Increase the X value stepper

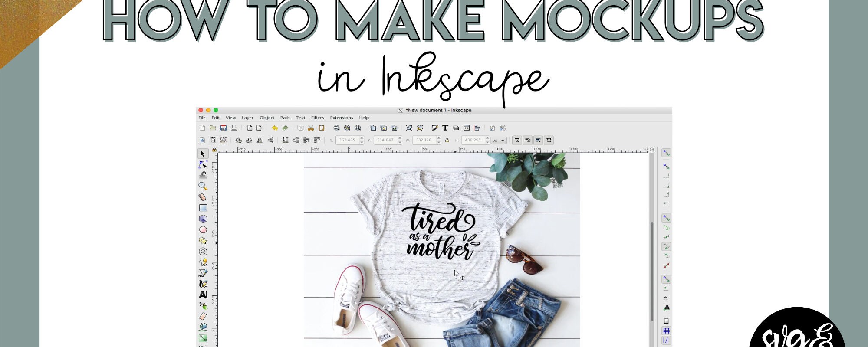pos(362,138)
